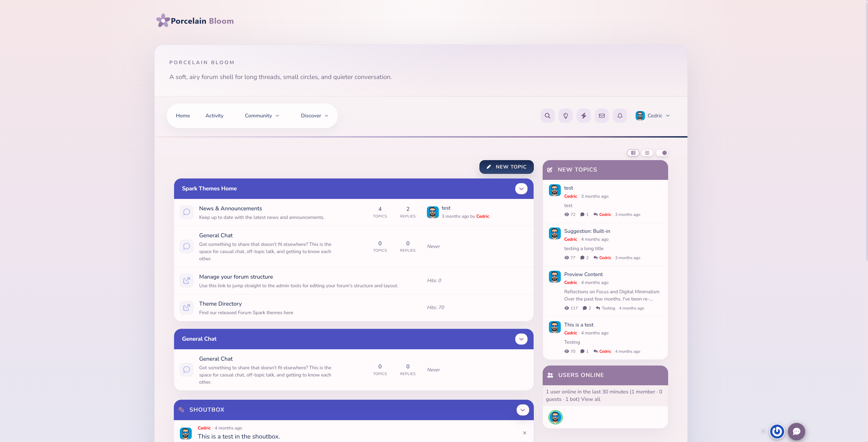Open General Chat forum under Spark Themes Home
This screenshot has width=868, height=442.
(x=216, y=235)
